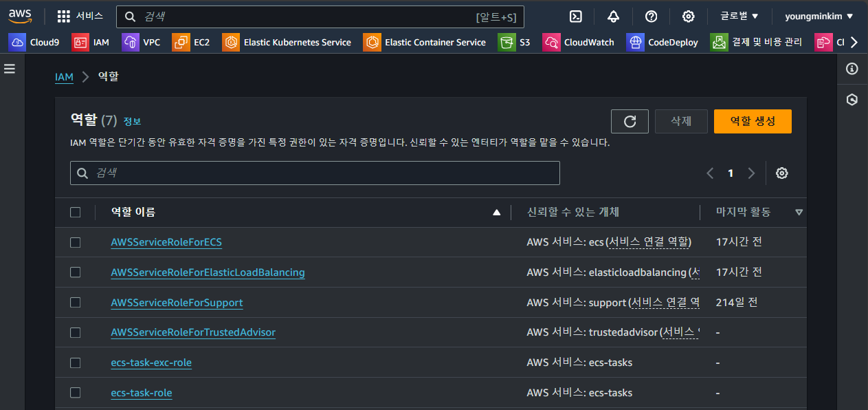Open CloudWatch shortcut in favorites bar
The image size is (868, 410).
click(579, 42)
